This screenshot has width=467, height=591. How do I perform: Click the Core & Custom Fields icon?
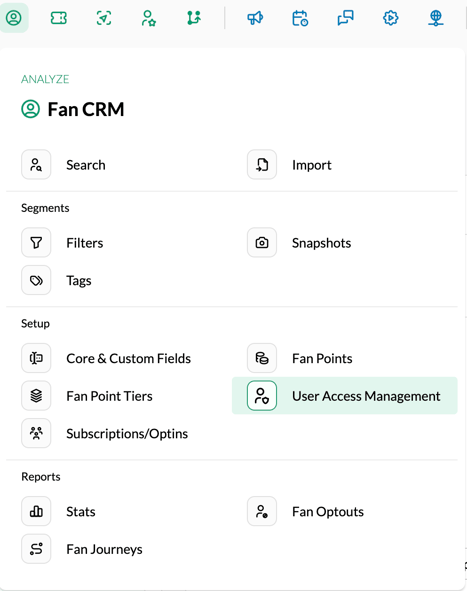[x=36, y=358]
